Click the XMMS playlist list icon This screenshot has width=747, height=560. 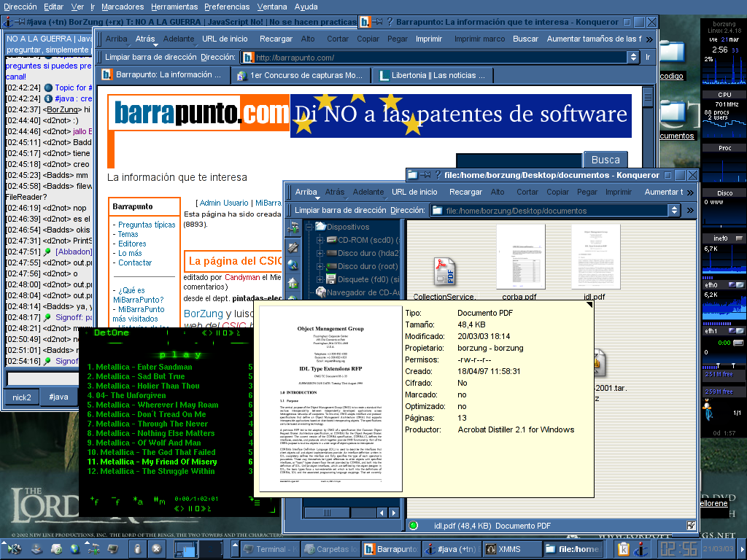tap(254, 500)
